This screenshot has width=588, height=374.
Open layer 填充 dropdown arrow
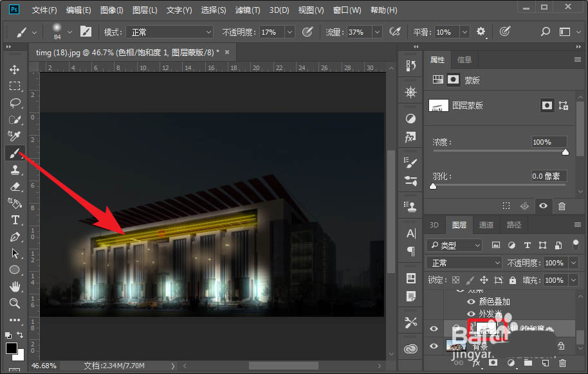pos(573,280)
